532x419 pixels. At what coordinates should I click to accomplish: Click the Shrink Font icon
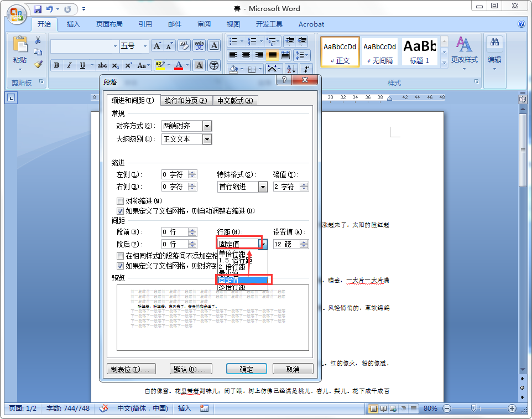pyautogui.click(x=169, y=46)
